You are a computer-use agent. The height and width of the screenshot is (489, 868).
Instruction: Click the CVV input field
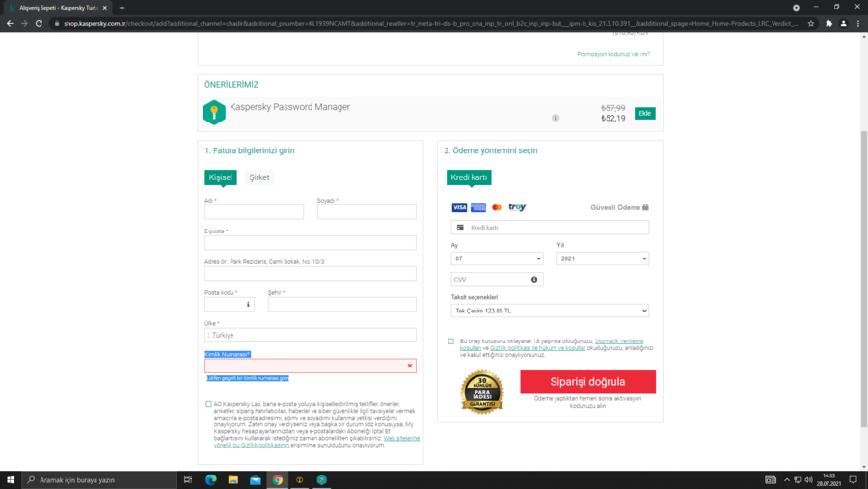click(x=497, y=279)
